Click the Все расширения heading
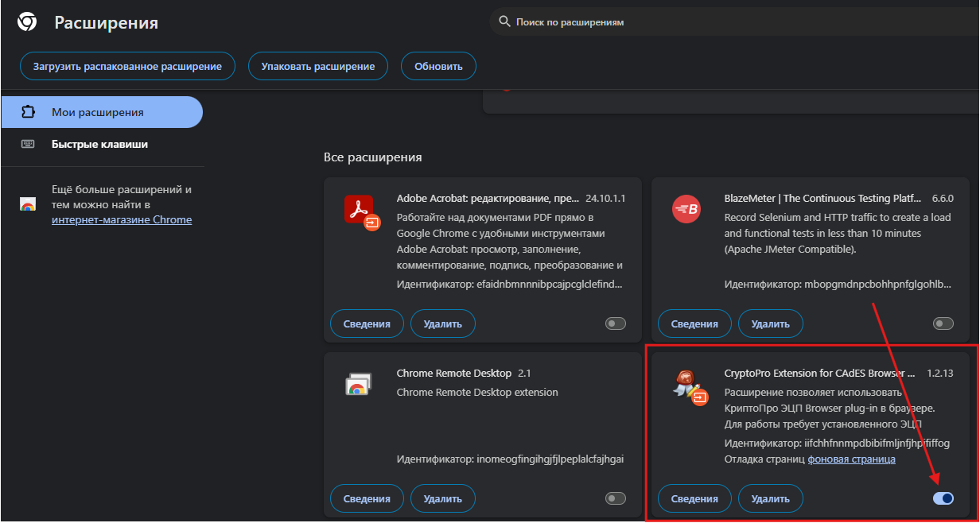The image size is (980, 523). pos(373,157)
